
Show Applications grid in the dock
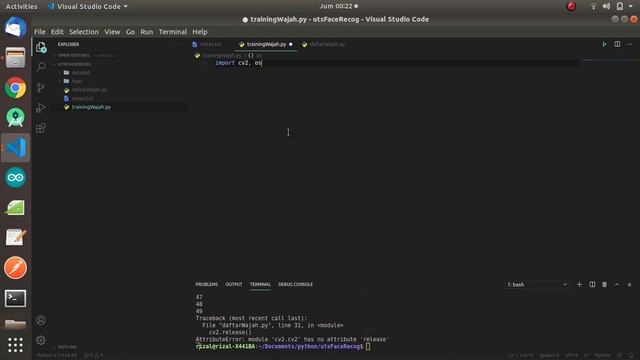16,345
